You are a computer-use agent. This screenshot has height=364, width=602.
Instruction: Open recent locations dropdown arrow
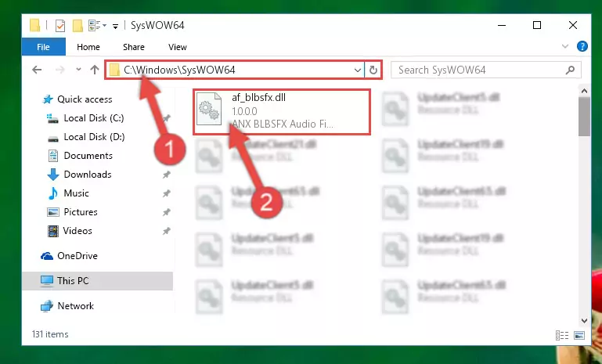coord(78,70)
